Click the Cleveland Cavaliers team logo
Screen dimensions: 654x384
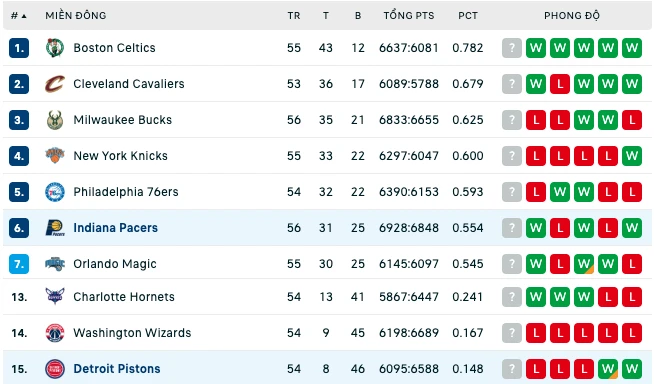55,84
